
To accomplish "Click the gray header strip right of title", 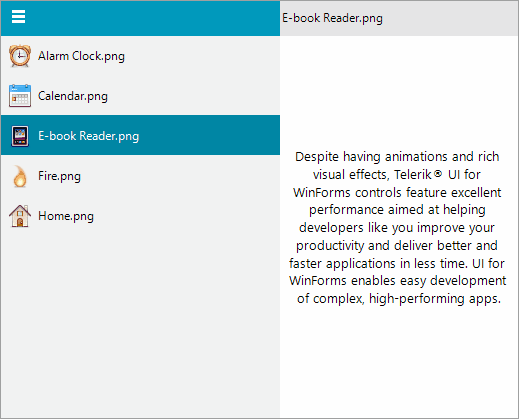I will click(x=450, y=18).
